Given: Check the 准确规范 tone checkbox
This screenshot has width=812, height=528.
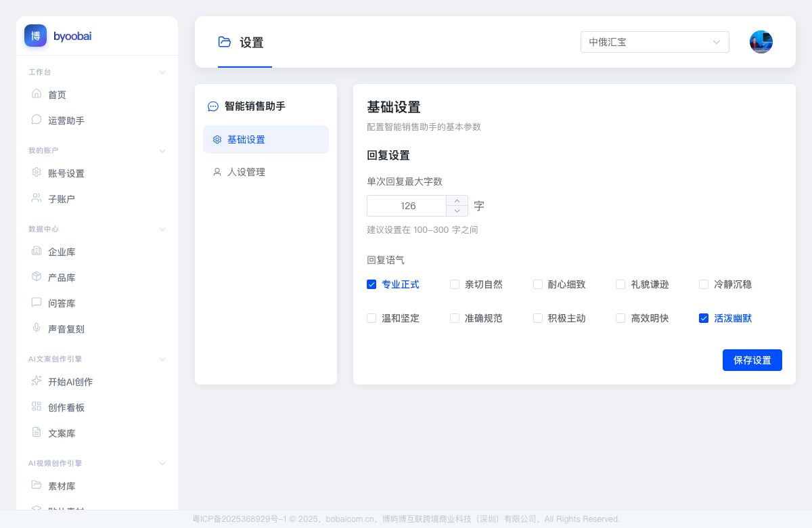Looking at the screenshot, I should coord(455,318).
